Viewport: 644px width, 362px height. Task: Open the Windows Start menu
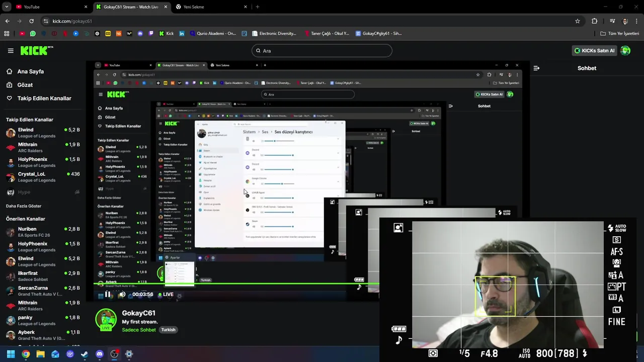pyautogui.click(x=11, y=354)
